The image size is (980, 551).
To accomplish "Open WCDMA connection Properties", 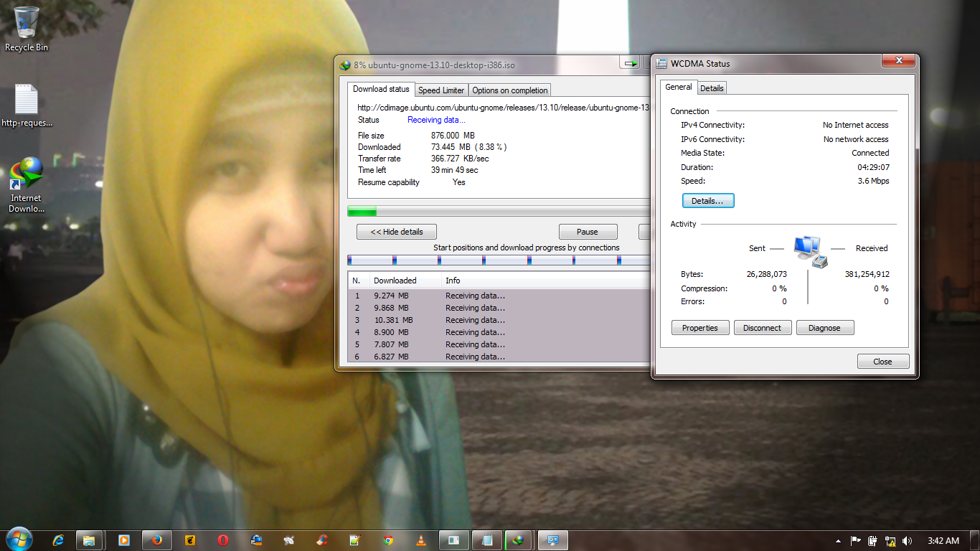I will 700,328.
